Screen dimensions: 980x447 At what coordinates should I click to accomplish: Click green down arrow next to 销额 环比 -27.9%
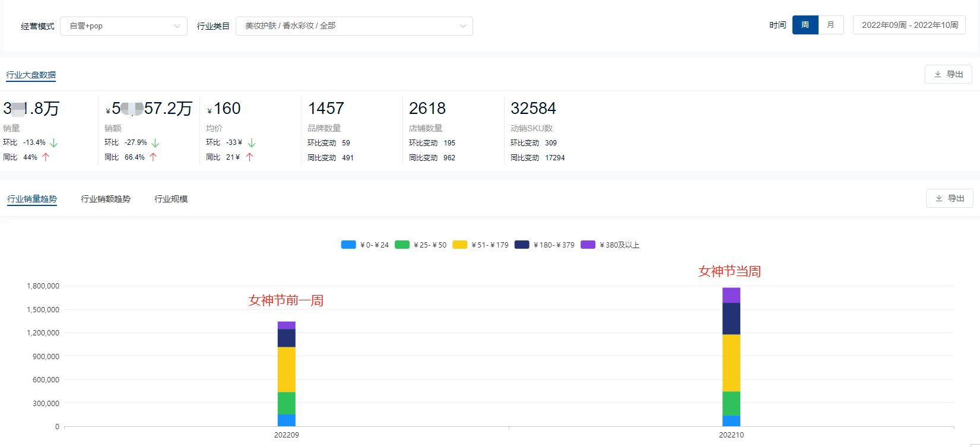[x=156, y=143]
